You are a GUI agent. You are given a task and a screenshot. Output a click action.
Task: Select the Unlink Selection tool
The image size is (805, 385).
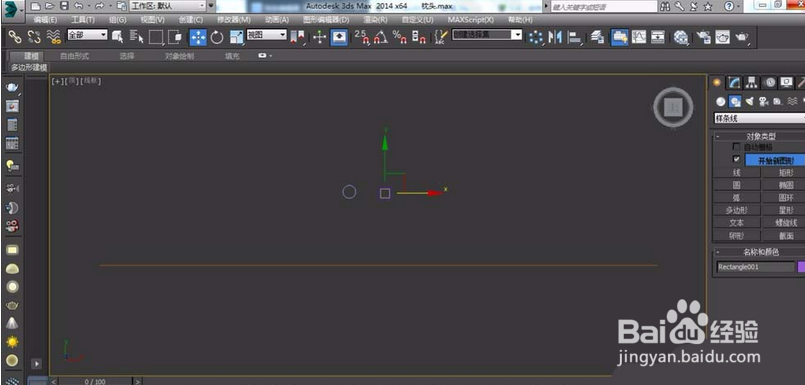[34, 37]
